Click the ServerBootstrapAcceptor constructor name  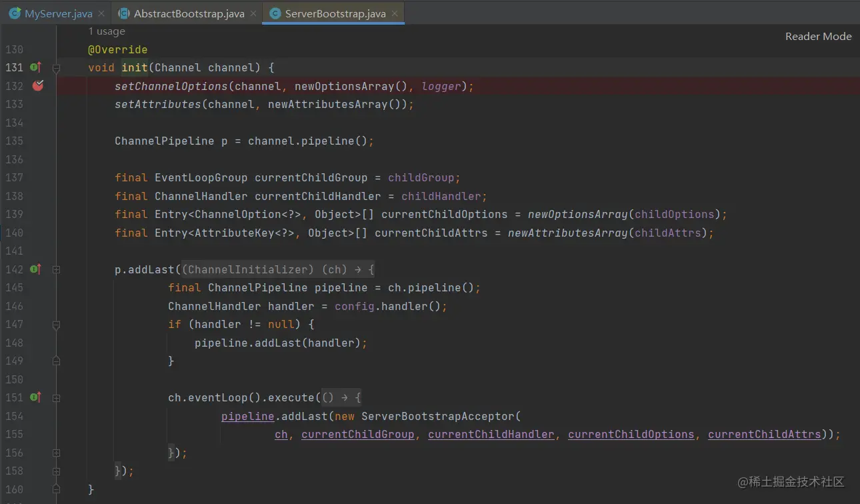pyautogui.click(x=438, y=416)
